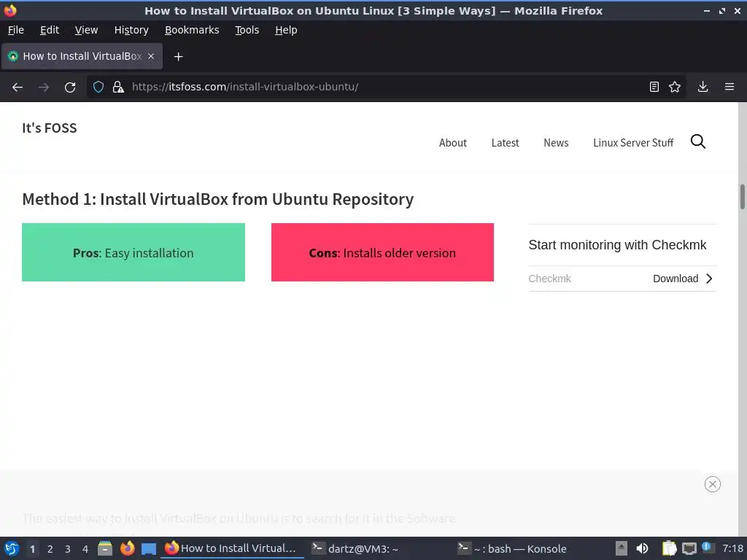Open the File menu
Viewport: 747px width, 560px height.
(16, 30)
